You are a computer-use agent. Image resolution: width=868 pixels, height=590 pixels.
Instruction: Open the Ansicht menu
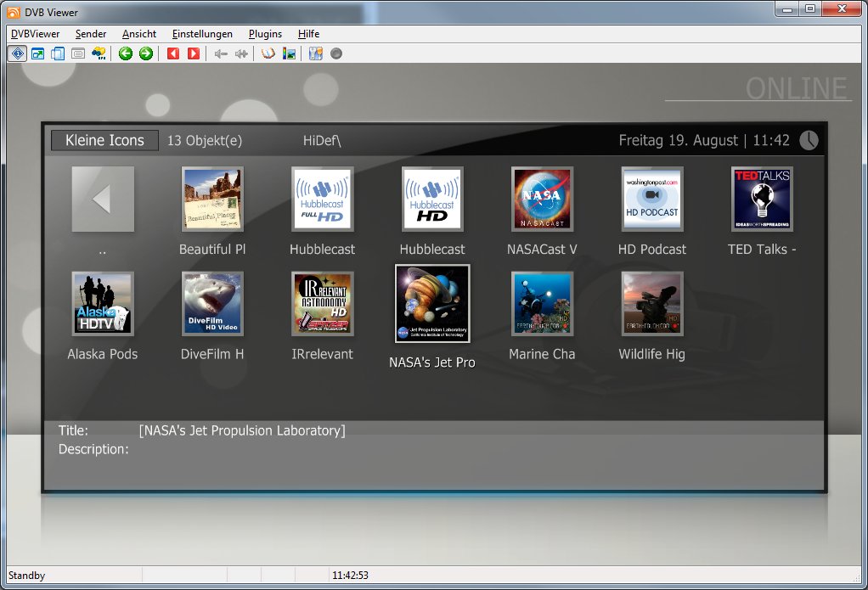pyautogui.click(x=139, y=34)
